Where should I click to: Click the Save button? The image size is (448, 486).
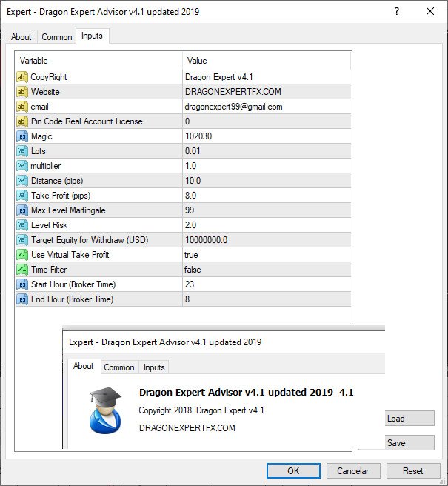409,442
